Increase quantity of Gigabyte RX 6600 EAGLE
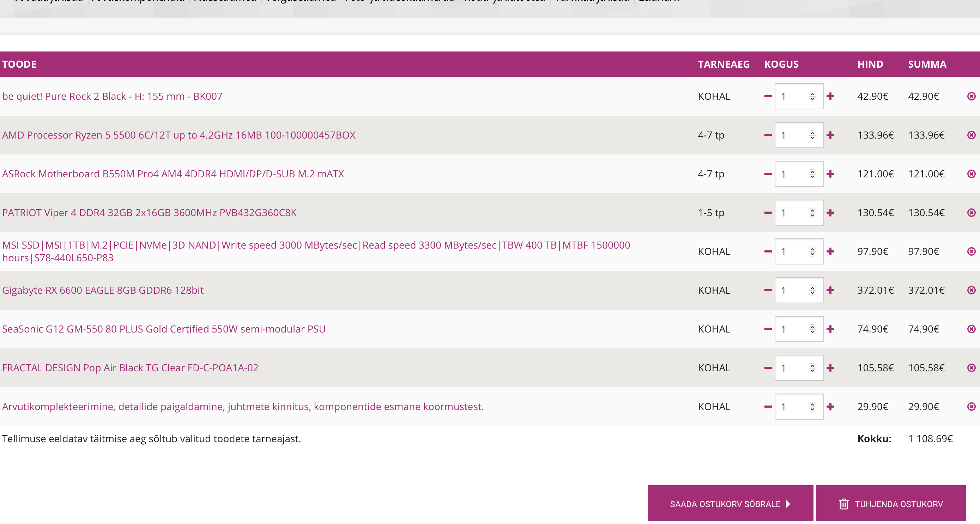This screenshot has height=524, width=980. click(x=830, y=291)
